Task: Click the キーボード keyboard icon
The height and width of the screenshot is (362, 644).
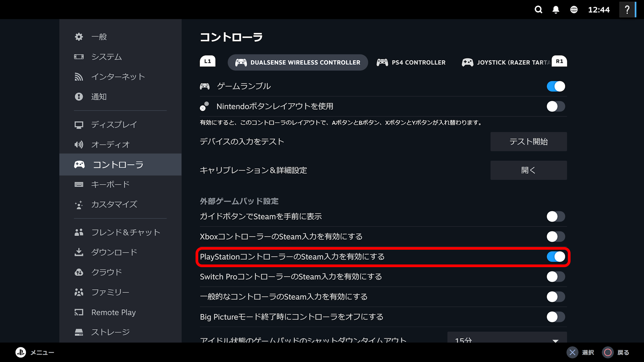Action: point(79,184)
